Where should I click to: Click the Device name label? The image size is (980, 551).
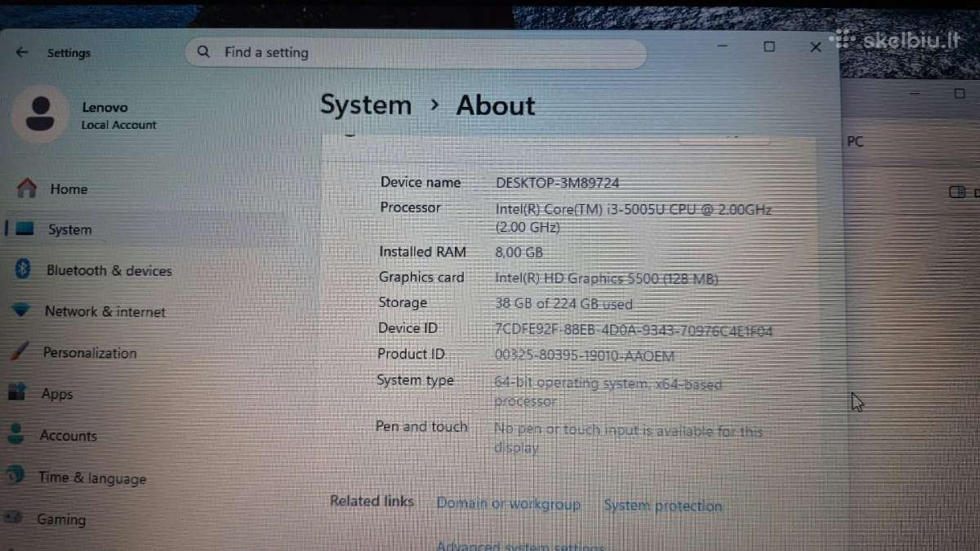click(421, 182)
